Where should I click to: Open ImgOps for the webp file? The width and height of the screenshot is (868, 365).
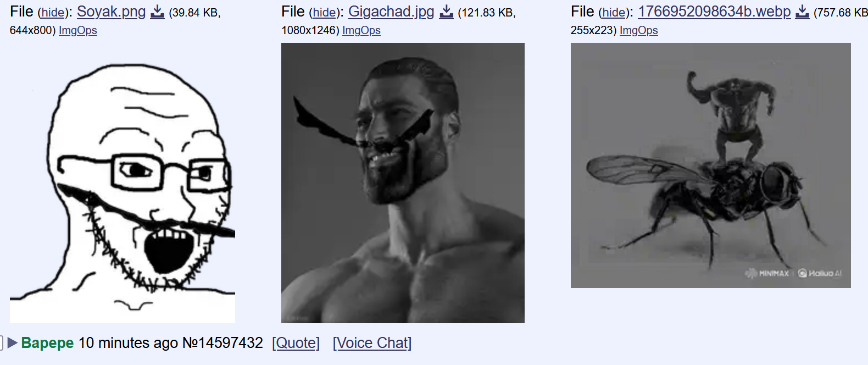(639, 30)
